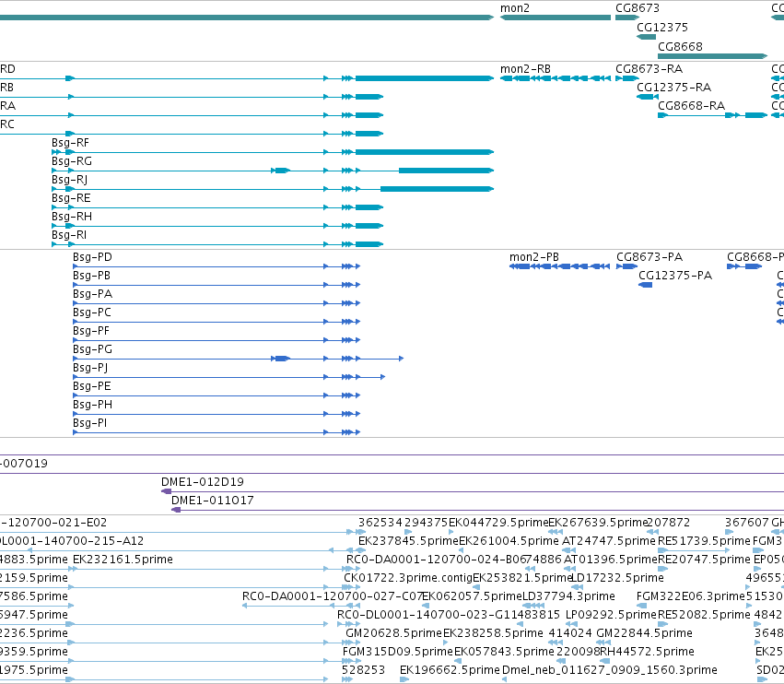Select the GM20628.5prime EST label
784x684 pixels.
click(x=394, y=633)
